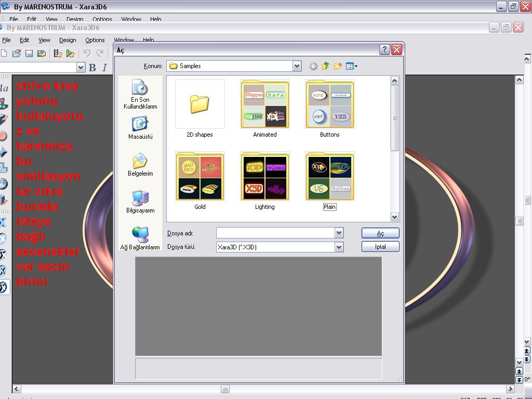The image size is (532, 399).
Task: Open the Design menu in inner window
Action: [x=68, y=40]
